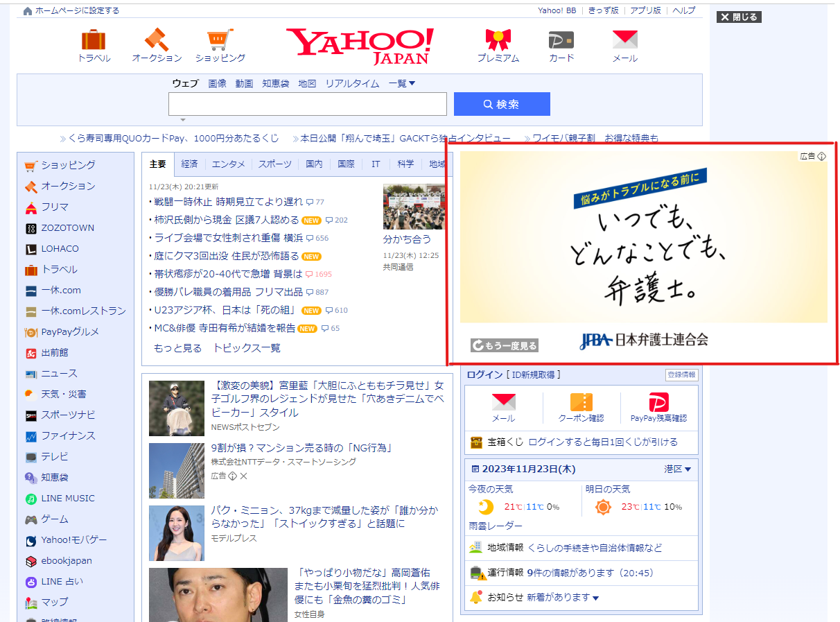The height and width of the screenshot is (622, 840).
Task: Switch search type to 画像
Action: point(217,83)
